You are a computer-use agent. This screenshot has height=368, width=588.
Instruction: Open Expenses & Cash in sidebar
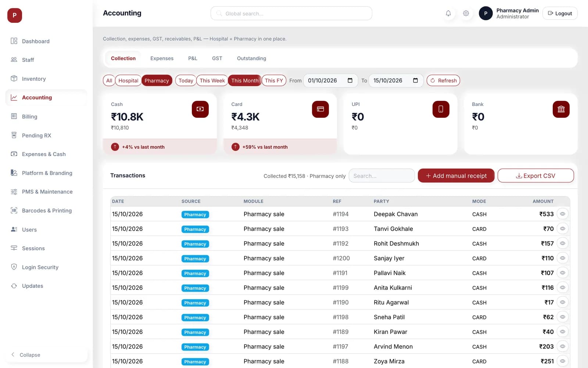click(46, 154)
